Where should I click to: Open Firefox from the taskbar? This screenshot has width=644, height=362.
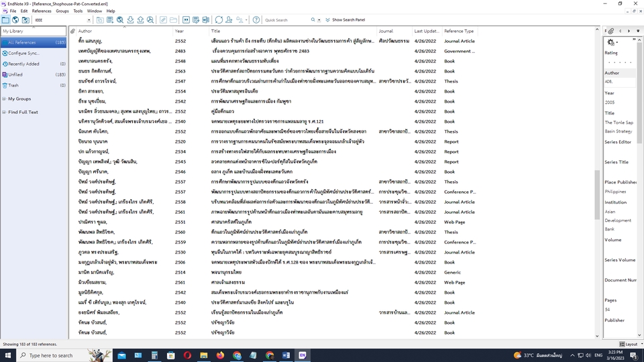pyautogui.click(x=220, y=355)
